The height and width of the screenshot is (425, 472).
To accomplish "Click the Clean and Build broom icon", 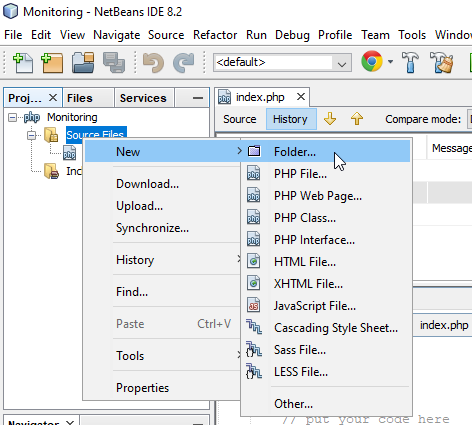I will 441,62.
